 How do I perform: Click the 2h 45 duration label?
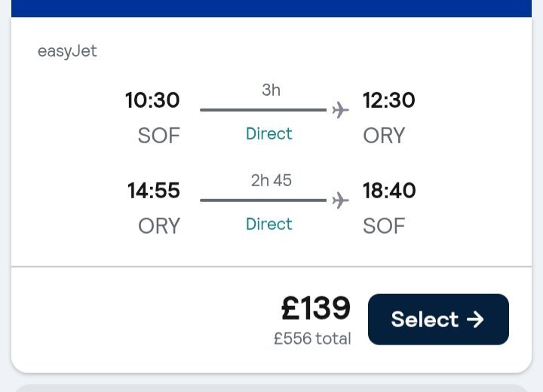click(x=271, y=181)
